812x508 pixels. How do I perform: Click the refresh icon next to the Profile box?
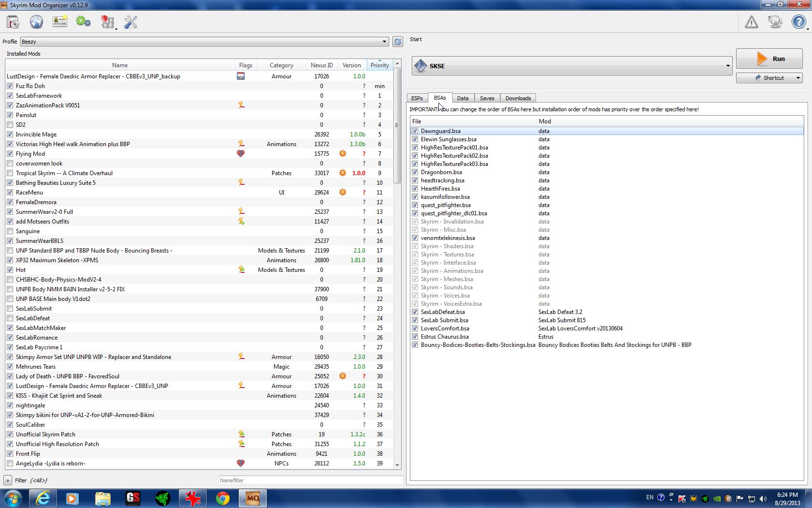click(398, 42)
